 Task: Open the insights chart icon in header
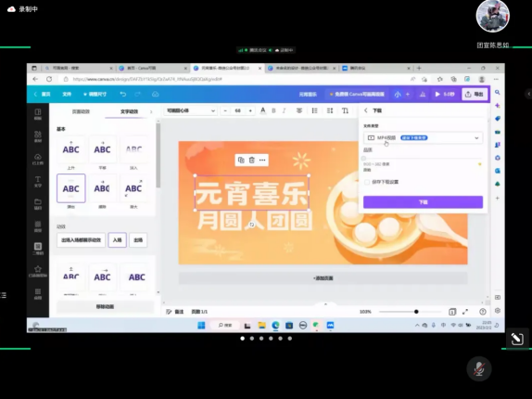(x=423, y=94)
